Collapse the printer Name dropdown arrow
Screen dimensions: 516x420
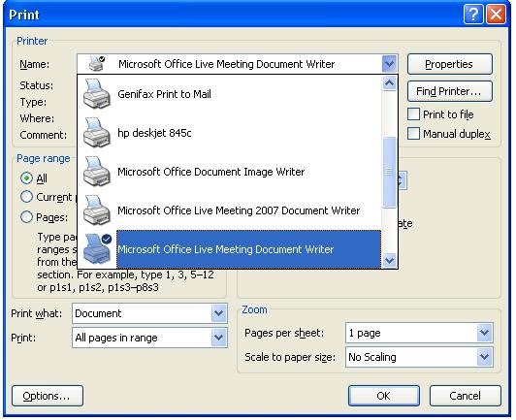click(389, 63)
